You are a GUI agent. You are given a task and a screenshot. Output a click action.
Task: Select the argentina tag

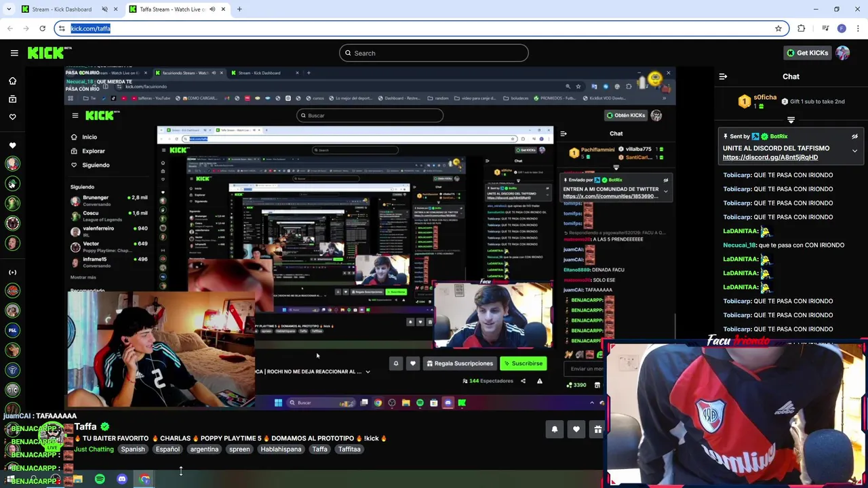[x=204, y=449]
